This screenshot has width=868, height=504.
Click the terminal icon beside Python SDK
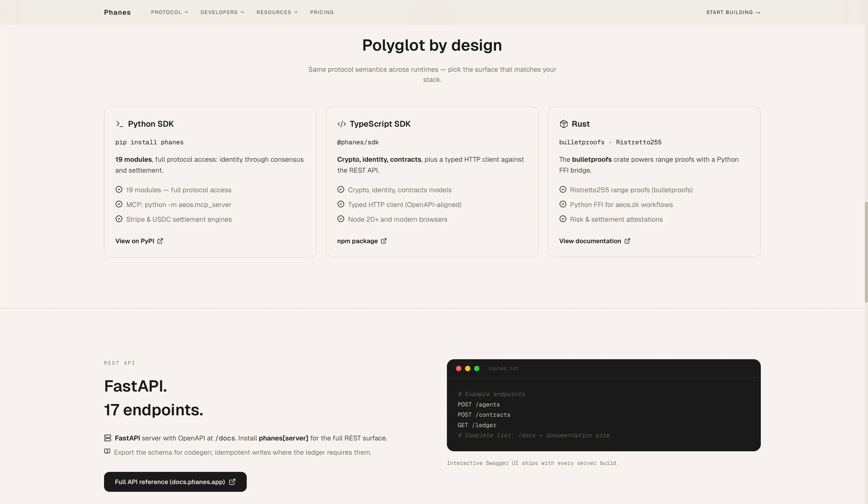119,124
